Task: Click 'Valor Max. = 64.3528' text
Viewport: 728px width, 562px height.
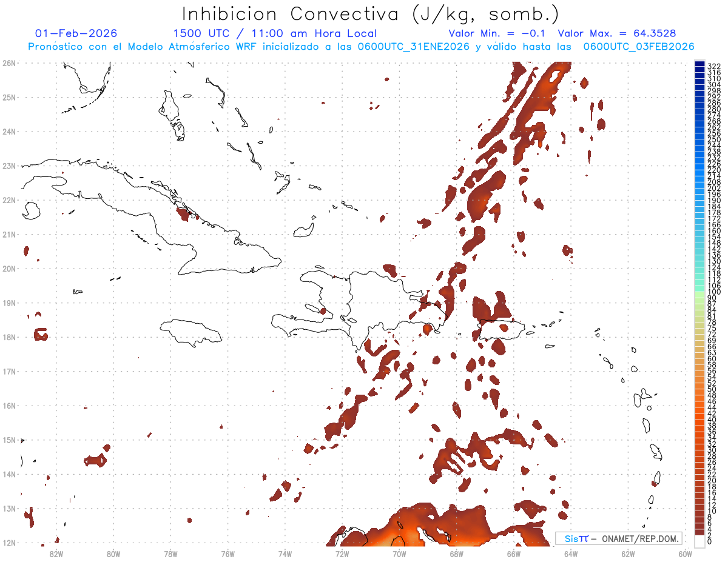Action: pyautogui.click(x=617, y=33)
